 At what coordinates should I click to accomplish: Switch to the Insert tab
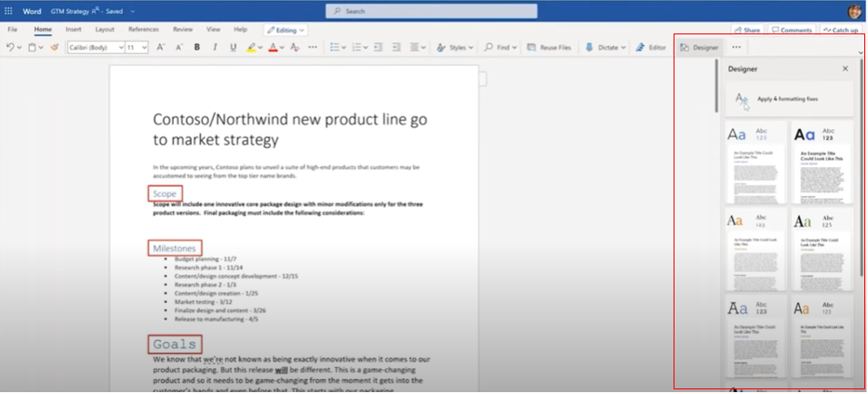point(73,30)
